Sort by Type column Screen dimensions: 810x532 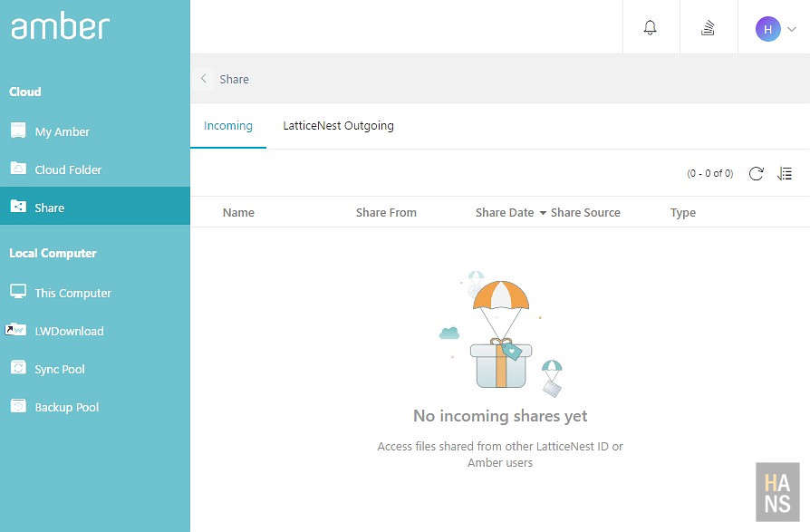pos(683,213)
